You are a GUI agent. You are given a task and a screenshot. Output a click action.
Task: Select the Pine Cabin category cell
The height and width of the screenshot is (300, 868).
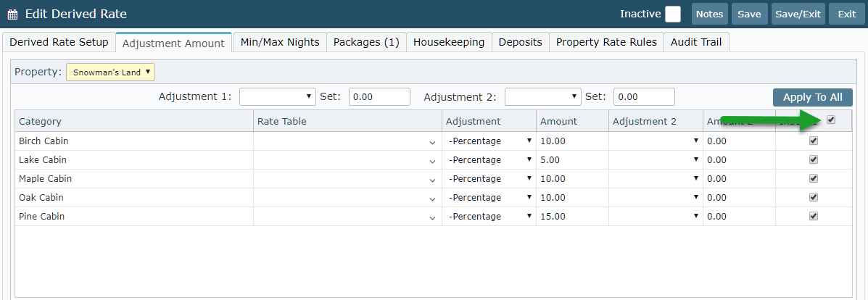pyautogui.click(x=134, y=217)
